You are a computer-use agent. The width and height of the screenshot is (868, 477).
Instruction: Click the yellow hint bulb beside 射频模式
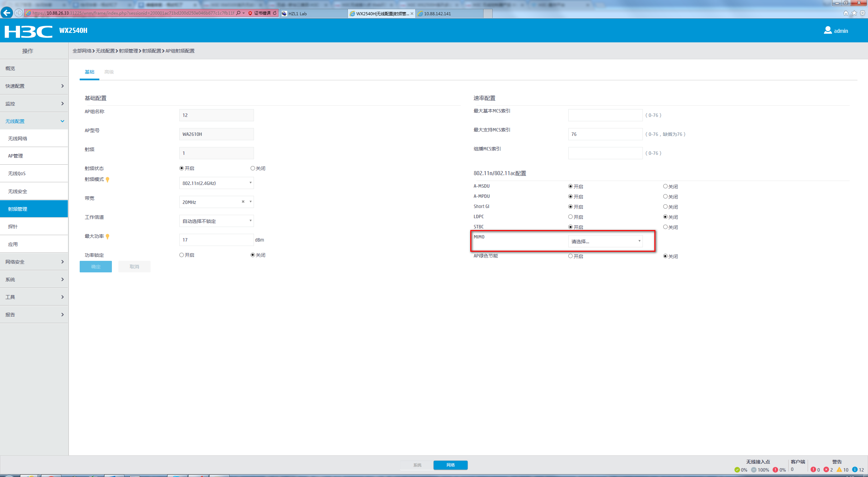pos(107,180)
